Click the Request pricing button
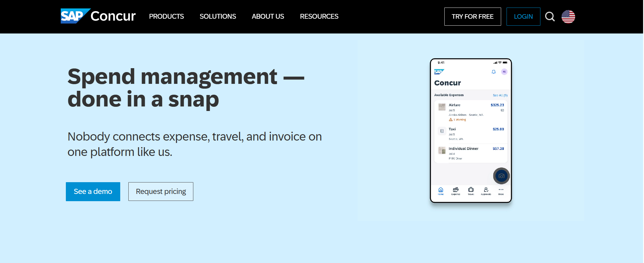Viewport: 644px width, 263px height. 161,192
